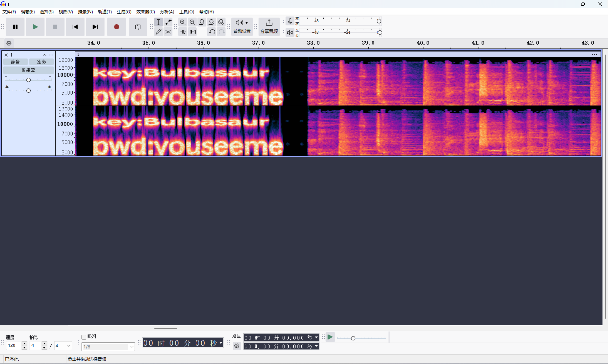Select the Envelope tool
This screenshot has width=608, height=364.
(168, 22)
